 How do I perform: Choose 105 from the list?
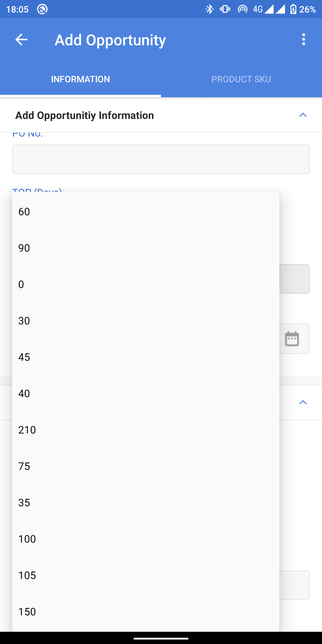point(146,575)
